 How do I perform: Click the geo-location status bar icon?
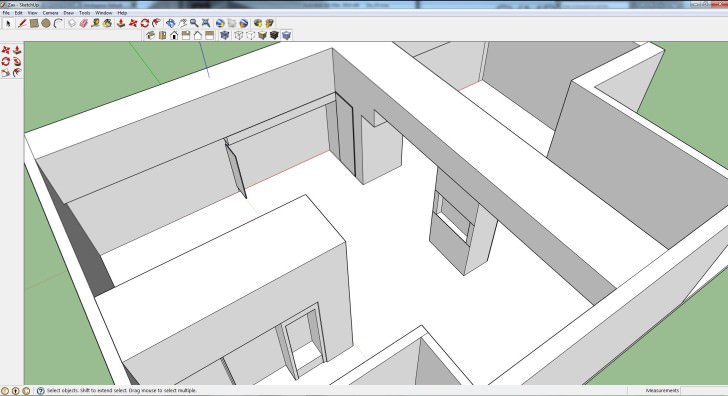tap(5, 391)
